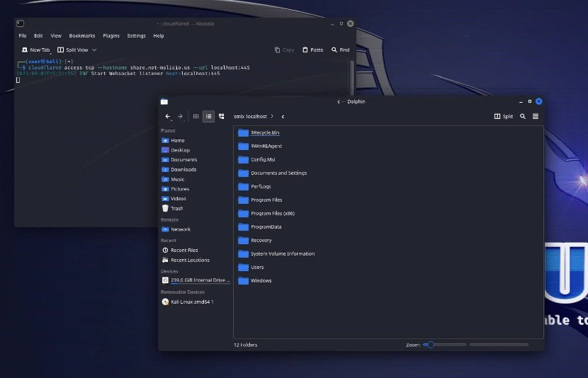The height and width of the screenshot is (378, 588).
Task: Open Dolphin search magnifier
Action: click(523, 117)
